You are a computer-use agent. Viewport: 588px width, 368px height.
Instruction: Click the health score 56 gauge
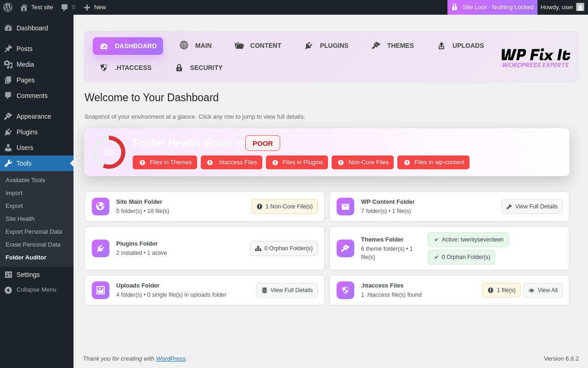point(109,152)
